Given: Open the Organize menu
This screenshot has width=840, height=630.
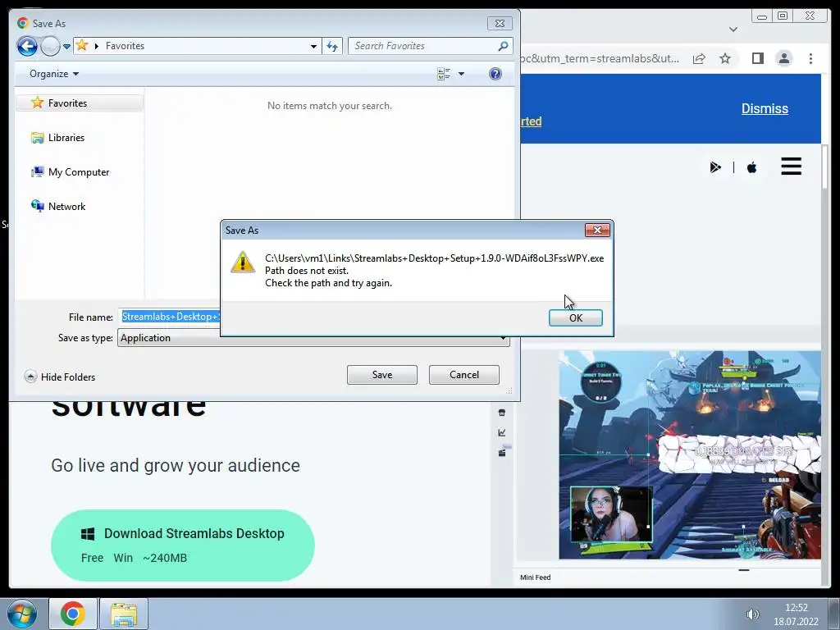Looking at the screenshot, I should pos(54,74).
